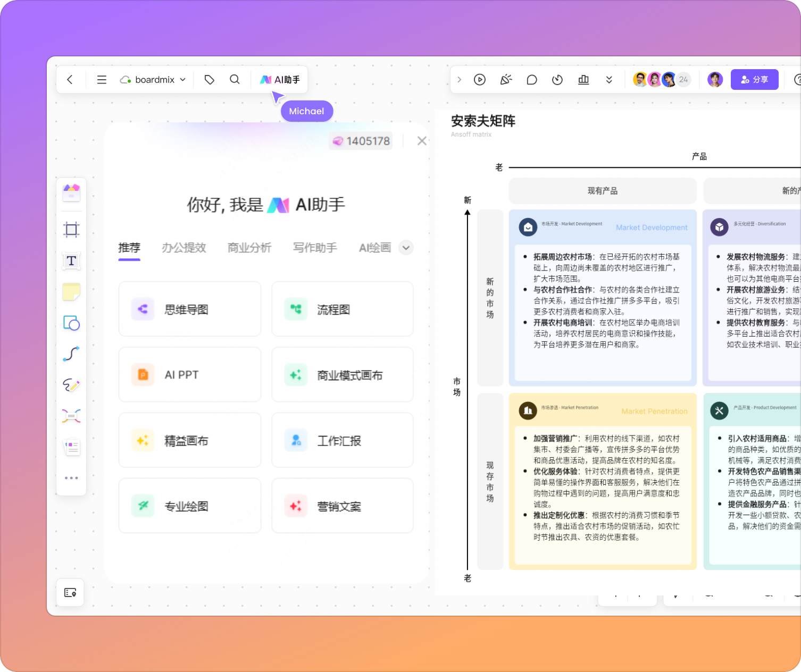The width and height of the screenshot is (801, 672).
Task: Choose the AI PPT card
Action: point(190,375)
